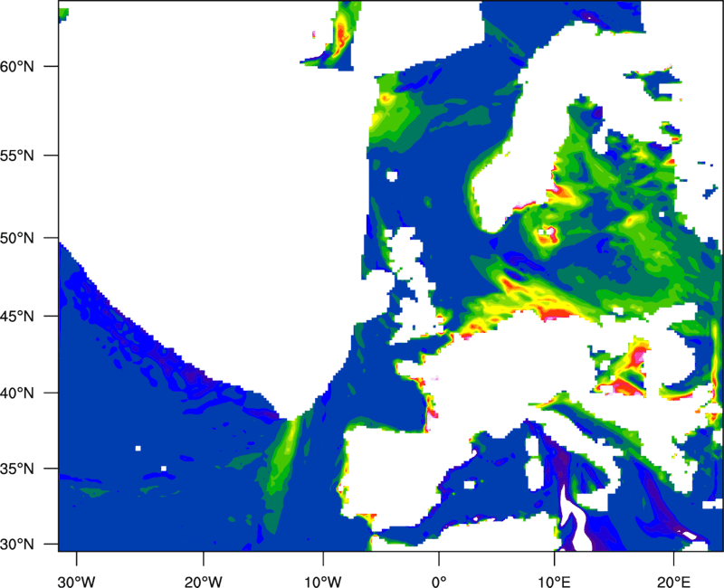Click the 40°N latitude label

coord(17,393)
